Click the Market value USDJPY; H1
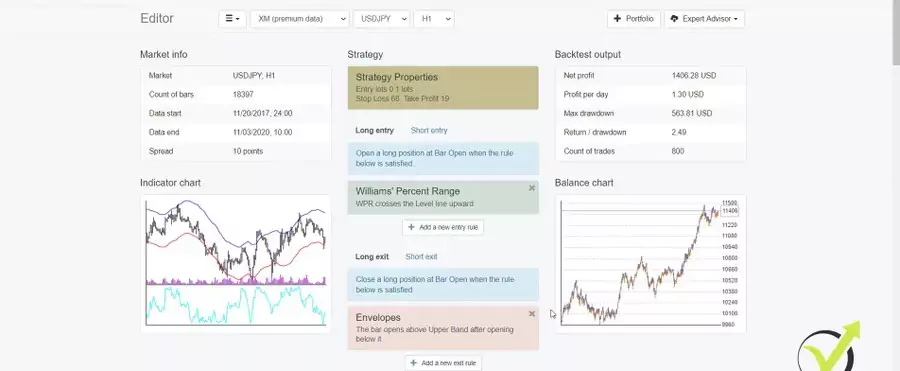The image size is (900, 371). pyautogui.click(x=254, y=75)
